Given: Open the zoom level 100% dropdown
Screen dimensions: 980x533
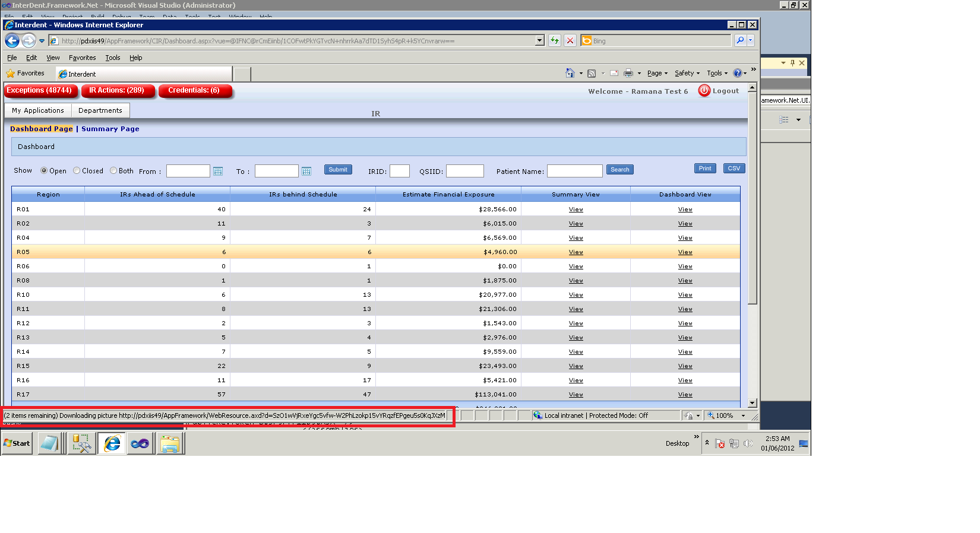Looking at the screenshot, I should pos(743,415).
